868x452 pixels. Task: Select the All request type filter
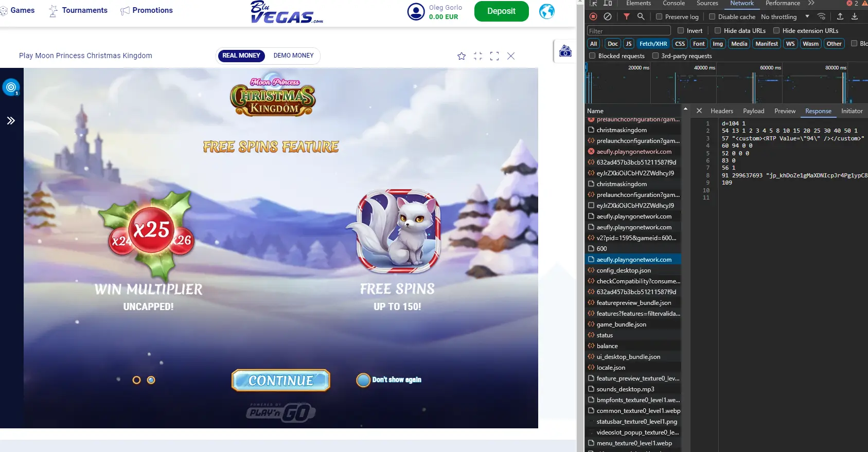pos(594,44)
